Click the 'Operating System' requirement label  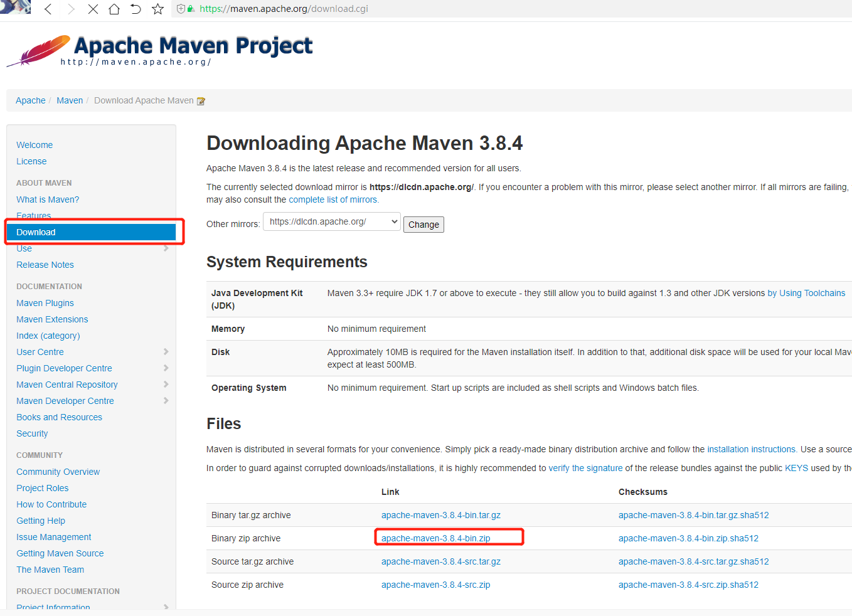(x=249, y=388)
